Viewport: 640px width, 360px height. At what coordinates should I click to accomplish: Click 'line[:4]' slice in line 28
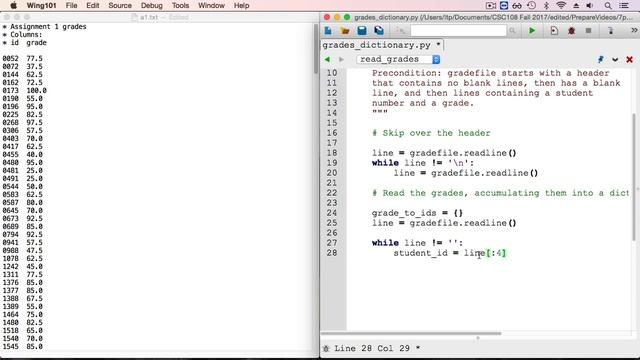pos(484,253)
